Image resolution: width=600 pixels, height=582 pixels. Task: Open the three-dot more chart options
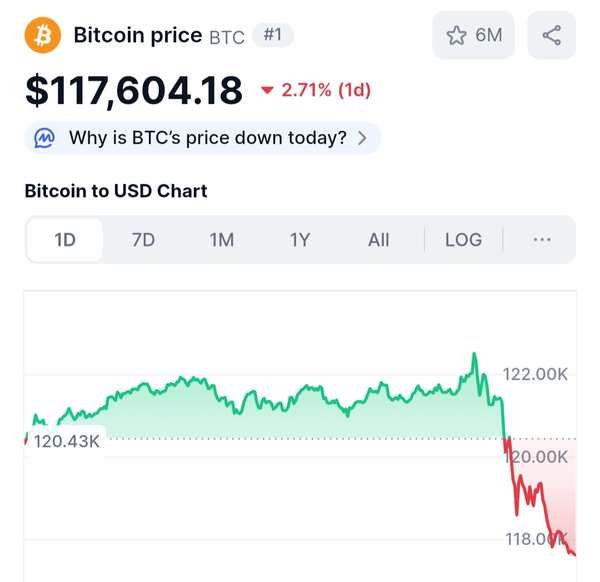(x=542, y=240)
